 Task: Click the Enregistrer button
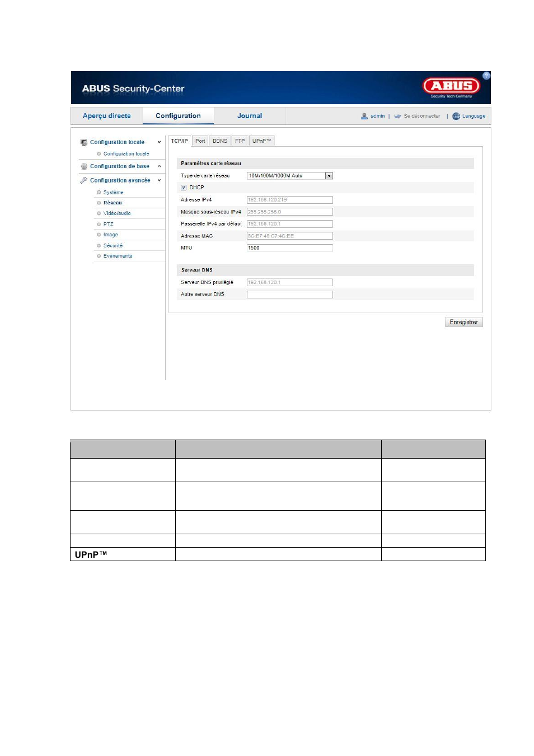point(464,322)
